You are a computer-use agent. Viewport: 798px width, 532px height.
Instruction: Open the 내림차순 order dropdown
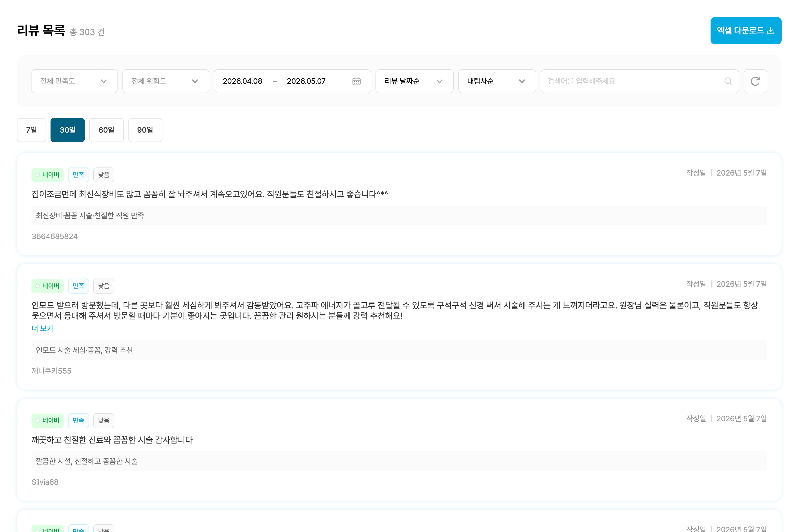[497, 81]
